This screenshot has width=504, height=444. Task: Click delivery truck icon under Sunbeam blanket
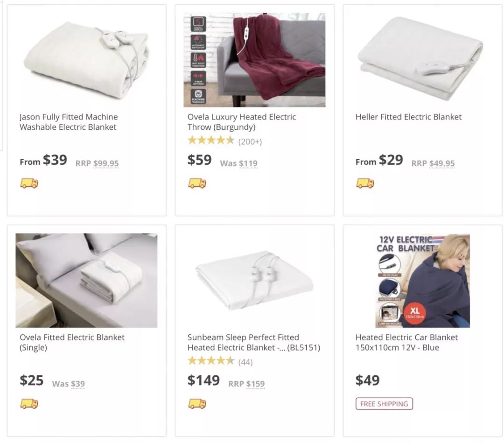pos(197,404)
